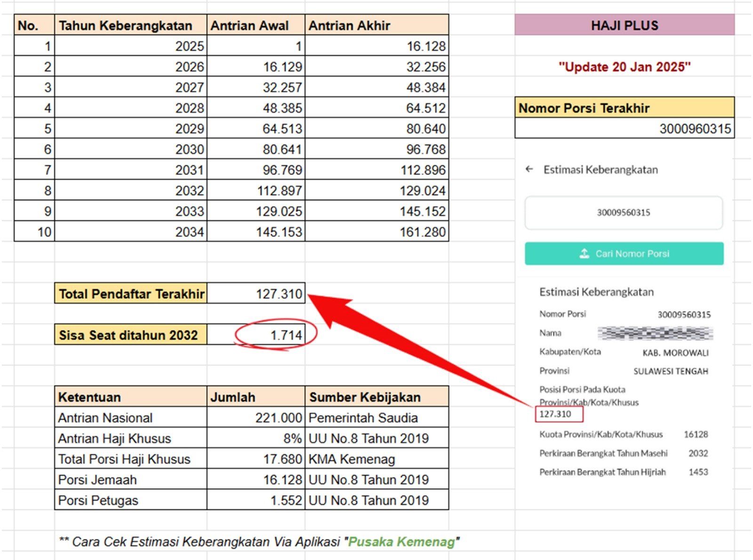Screen dimensions: 753x560
Task: Select the Nomor Porsi Terakhir value cell
Action: click(x=624, y=128)
